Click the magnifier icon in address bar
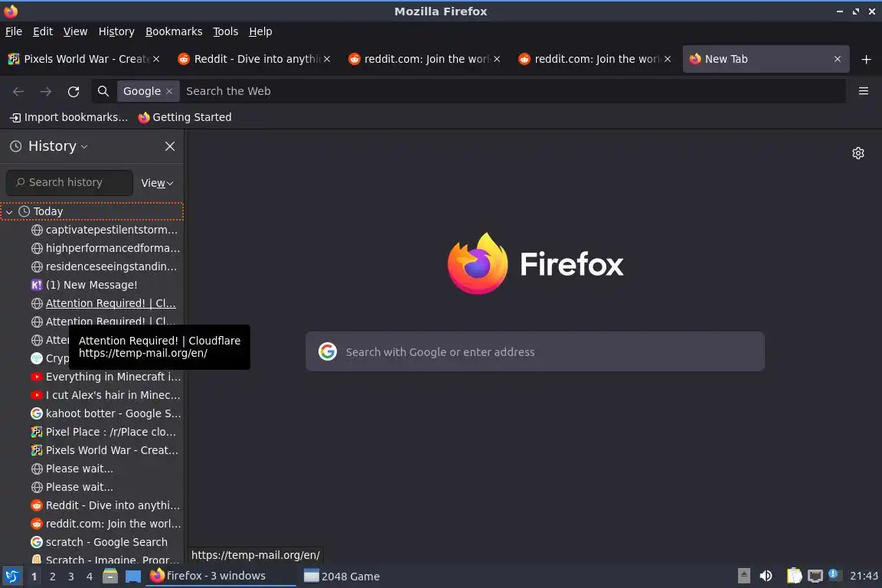The width and height of the screenshot is (882, 588). [103, 91]
